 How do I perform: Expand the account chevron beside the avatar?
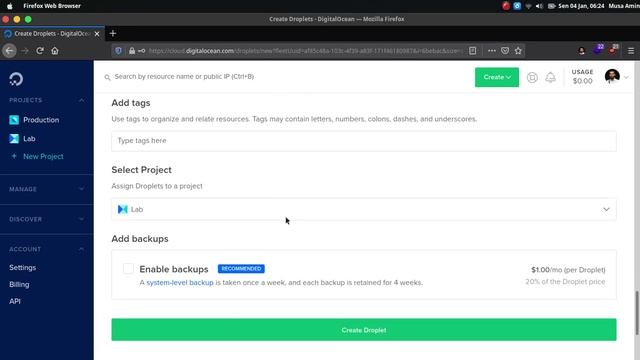click(x=626, y=77)
